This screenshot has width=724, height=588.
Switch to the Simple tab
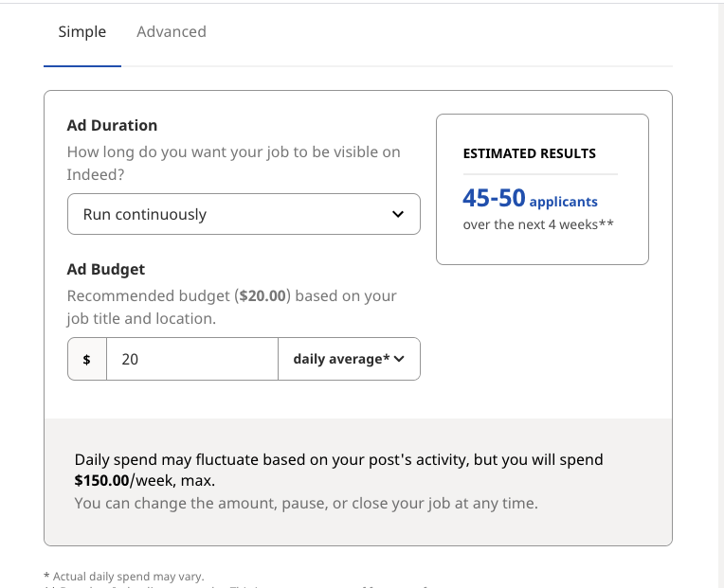82,32
